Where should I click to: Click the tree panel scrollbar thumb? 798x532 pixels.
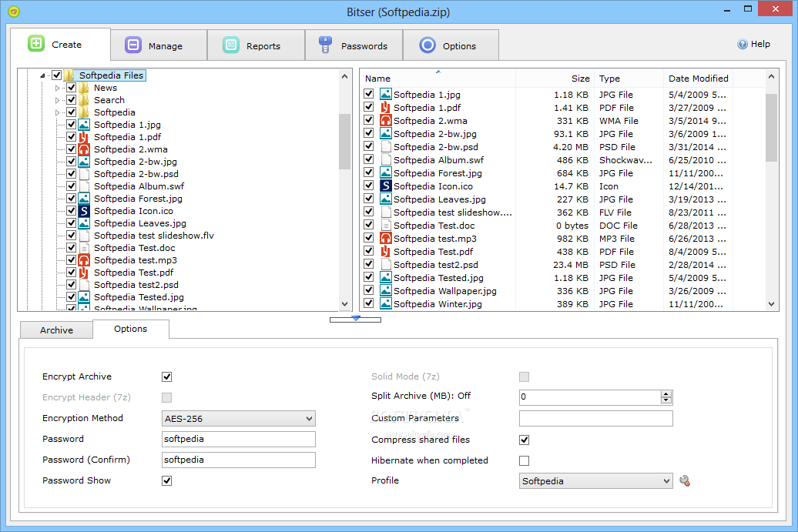344,142
